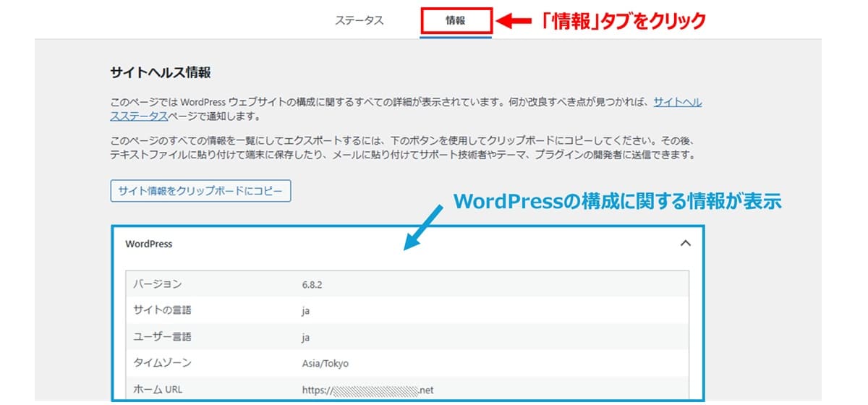Select the Asia/Tokyo timezone value
The width and height of the screenshot is (868, 405).
click(x=325, y=364)
